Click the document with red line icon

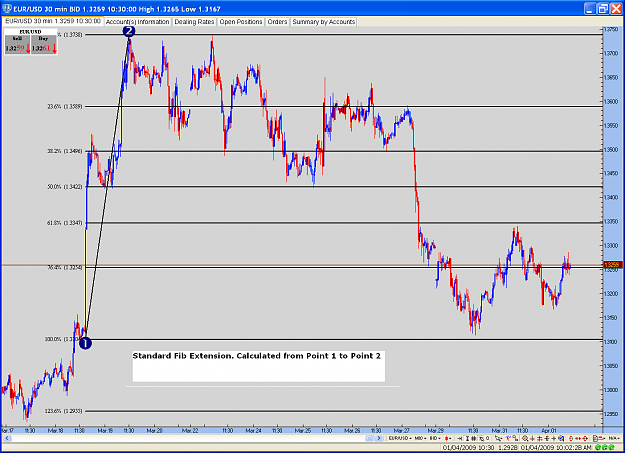coord(599,438)
